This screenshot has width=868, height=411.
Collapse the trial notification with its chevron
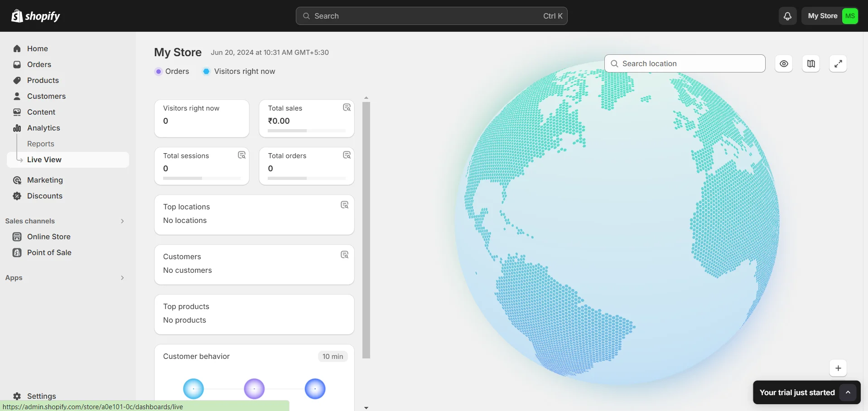pos(849,392)
